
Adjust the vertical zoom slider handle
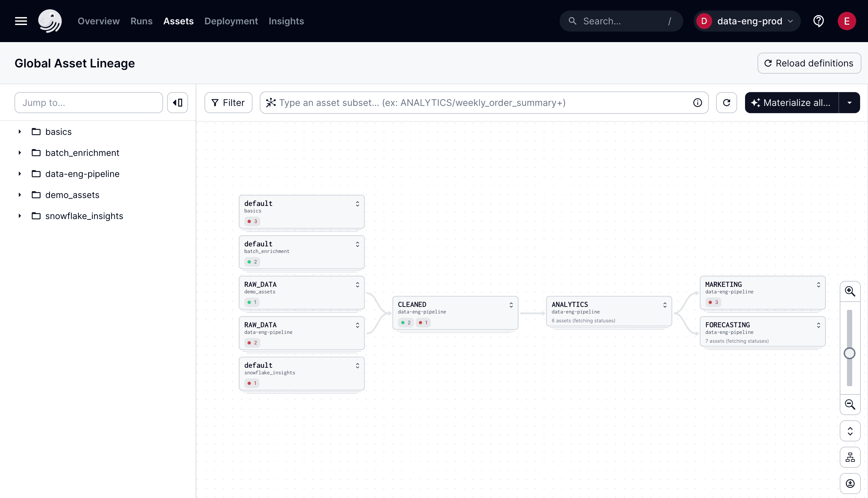[850, 353]
